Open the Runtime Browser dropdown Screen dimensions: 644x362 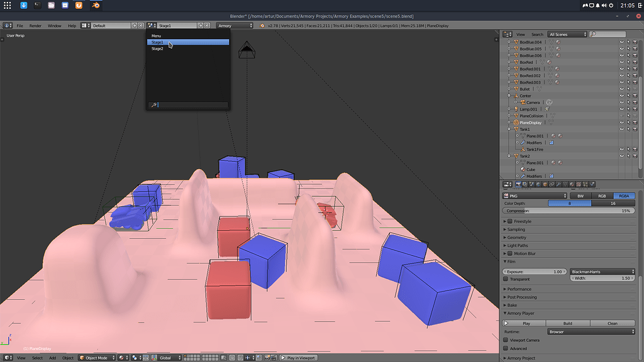(x=591, y=331)
